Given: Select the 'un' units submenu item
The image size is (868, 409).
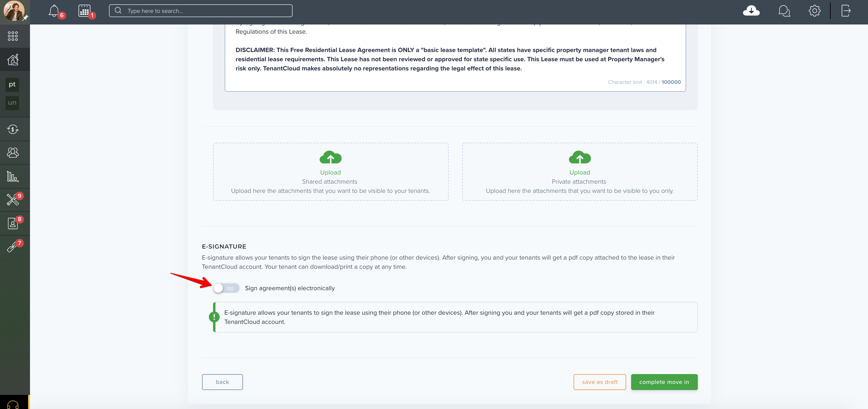Looking at the screenshot, I should (12, 103).
